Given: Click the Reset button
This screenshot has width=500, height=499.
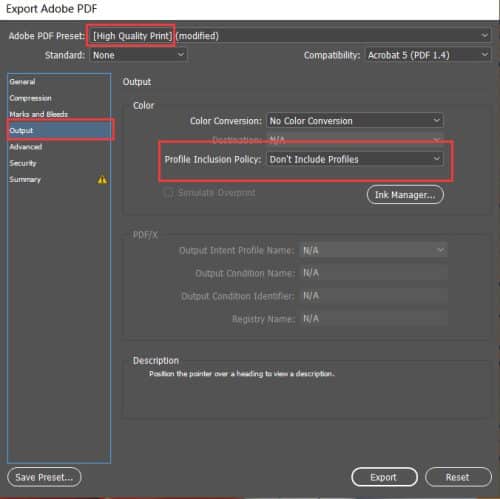Looking at the screenshot, I should (458, 477).
